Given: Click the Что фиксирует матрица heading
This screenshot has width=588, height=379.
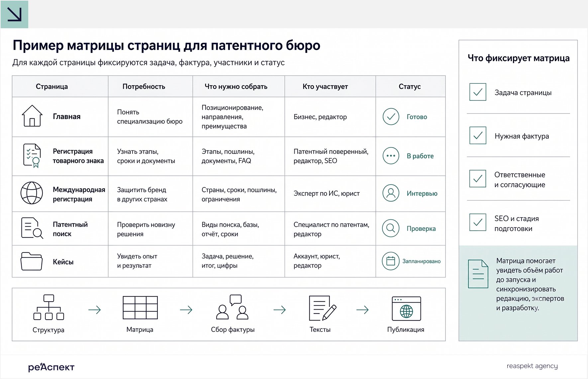Looking at the screenshot, I should [x=519, y=58].
